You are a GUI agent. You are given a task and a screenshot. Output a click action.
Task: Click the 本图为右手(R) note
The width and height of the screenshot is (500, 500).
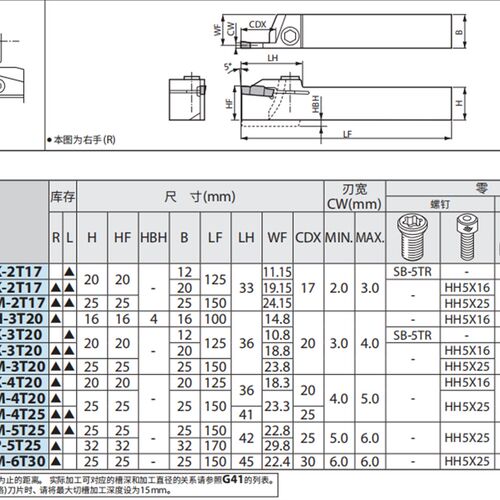tap(82, 140)
